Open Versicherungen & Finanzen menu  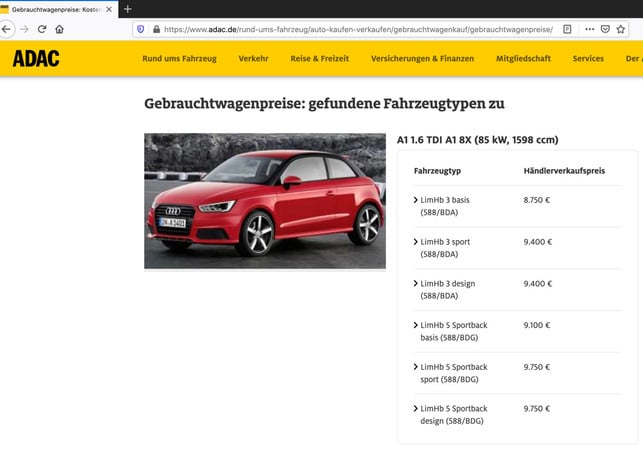coord(422,59)
